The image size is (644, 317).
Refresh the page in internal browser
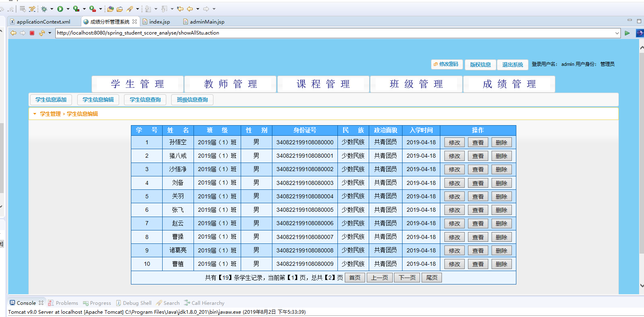point(41,33)
